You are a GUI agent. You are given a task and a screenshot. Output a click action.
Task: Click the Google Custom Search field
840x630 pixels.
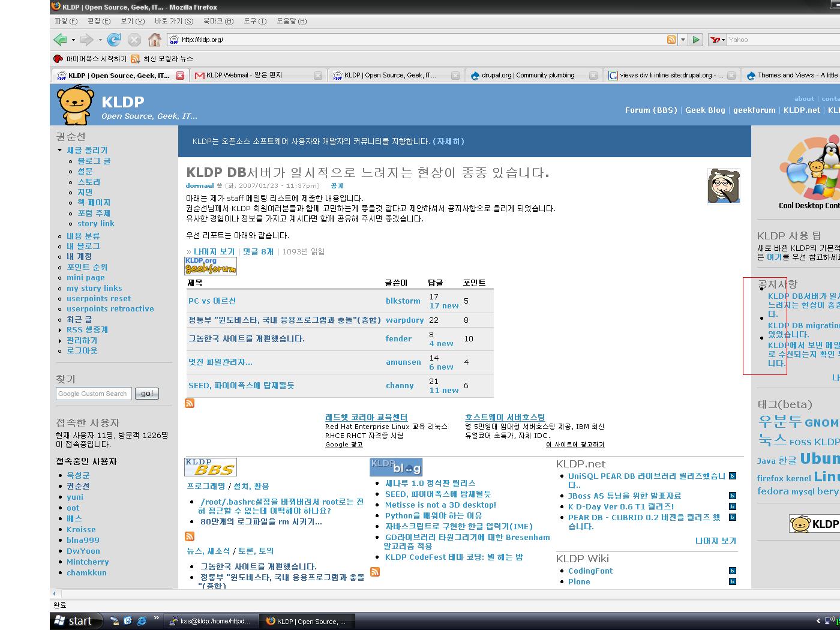pos(94,394)
